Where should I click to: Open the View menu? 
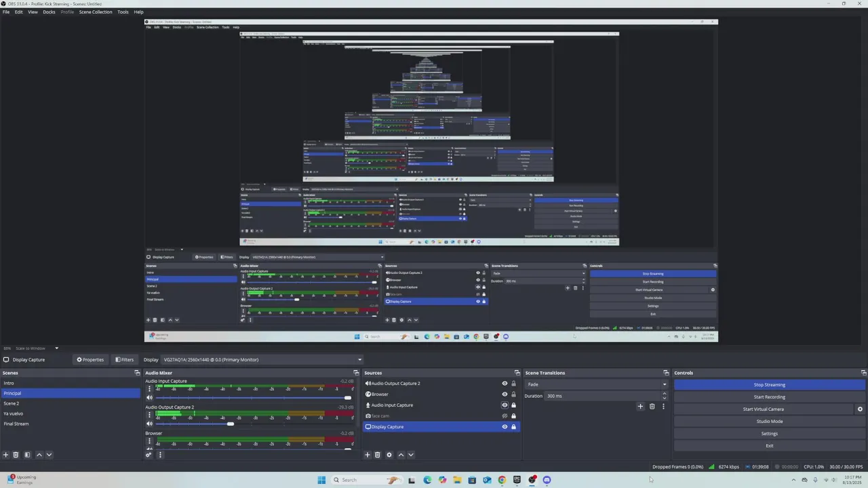33,12
